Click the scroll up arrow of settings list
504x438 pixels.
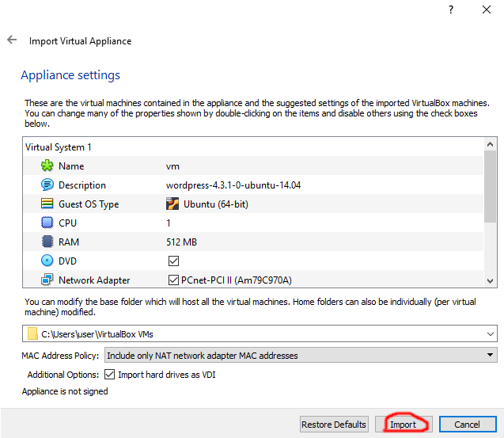[x=490, y=144]
